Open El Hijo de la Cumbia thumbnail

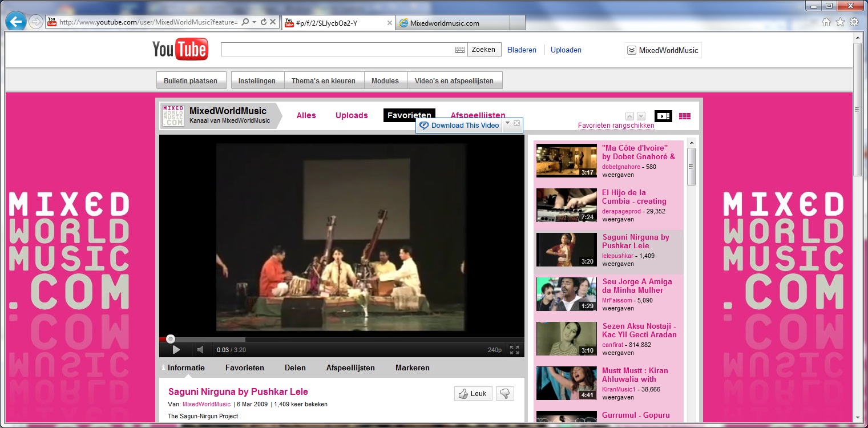coord(567,205)
